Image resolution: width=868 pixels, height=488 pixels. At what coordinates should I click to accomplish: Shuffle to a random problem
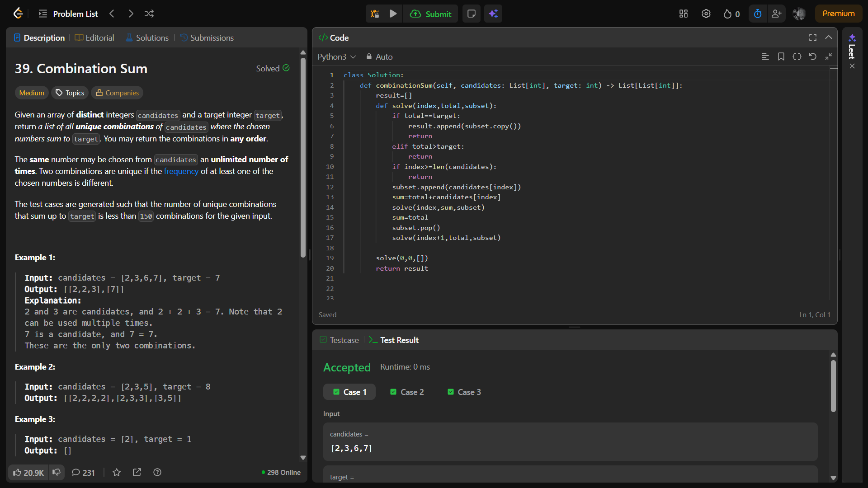coord(149,14)
